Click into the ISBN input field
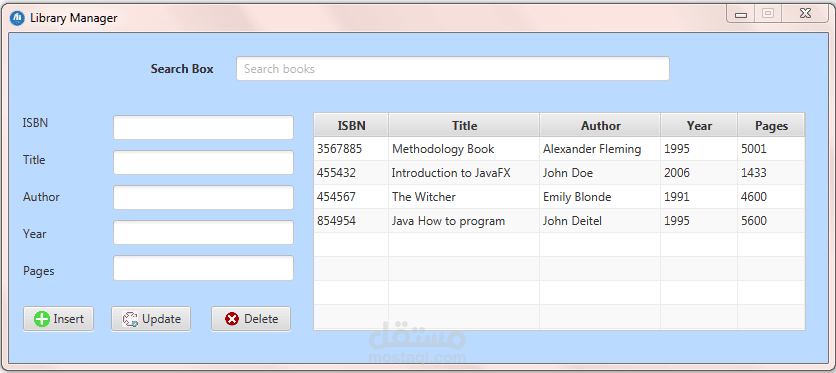Screen dimensions: 836x373 (203, 127)
